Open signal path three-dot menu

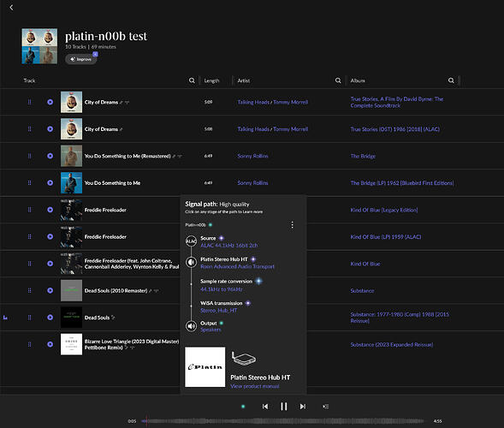292,225
